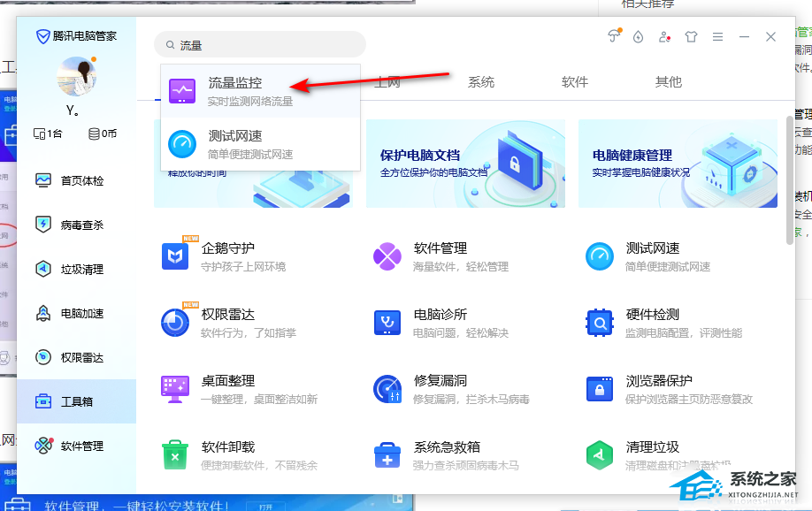
Task: Click the 0币 coin balance
Action: (x=103, y=134)
